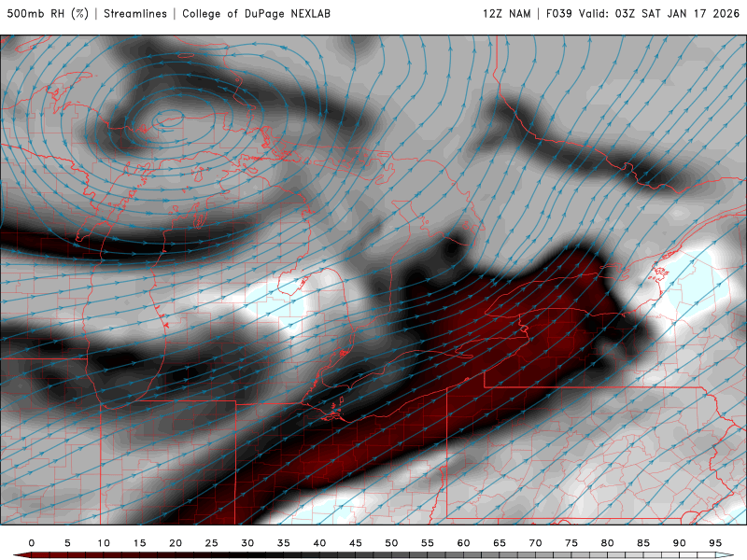Select the "50" legend value
The height and width of the screenshot is (560, 747).
tap(391, 543)
